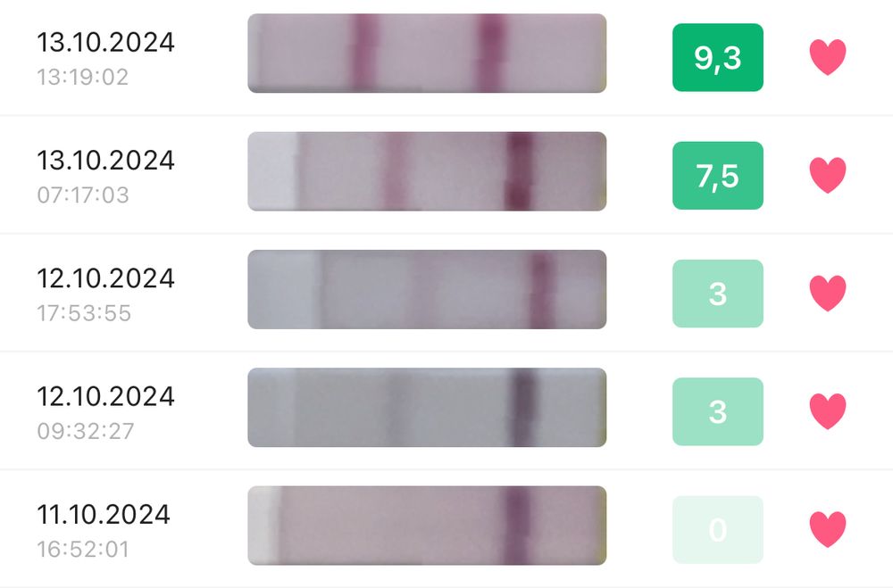Select the green 7,5 result badge
The width and height of the screenshot is (893, 588).
[x=718, y=176]
